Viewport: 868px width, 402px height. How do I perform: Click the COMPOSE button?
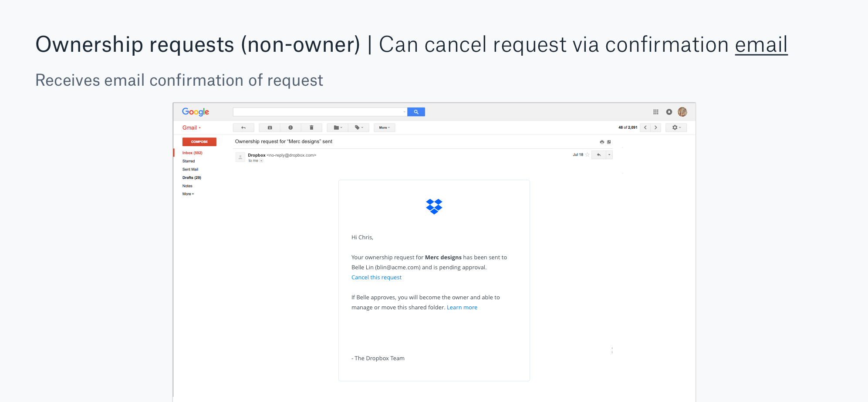pyautogui.click(x=199, y=141)
